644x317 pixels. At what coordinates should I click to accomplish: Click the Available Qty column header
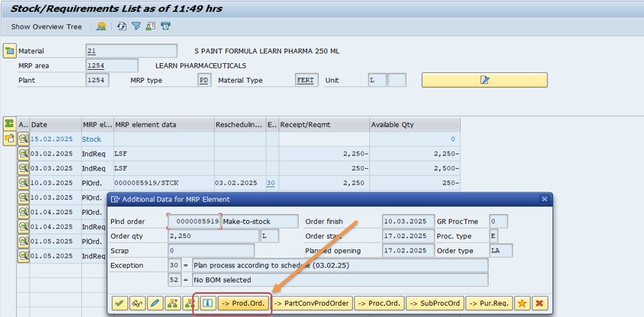[x=415, y=124]
